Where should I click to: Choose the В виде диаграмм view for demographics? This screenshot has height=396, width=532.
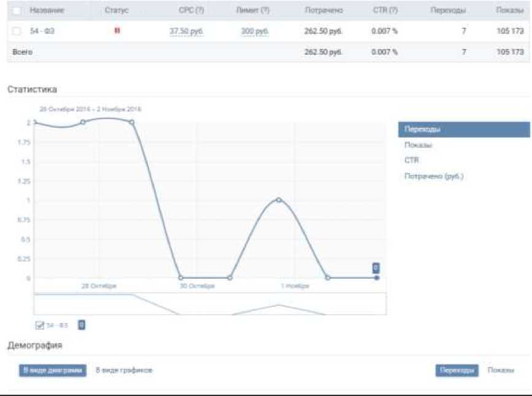click(53, 370)
